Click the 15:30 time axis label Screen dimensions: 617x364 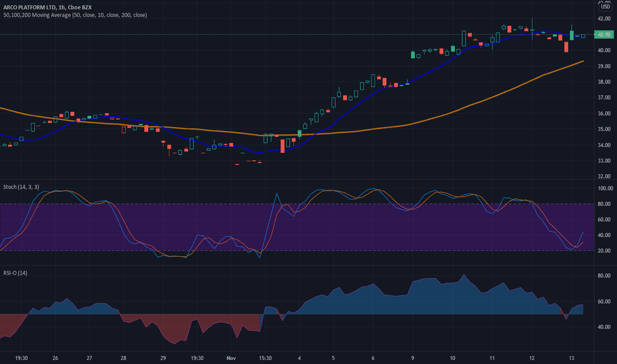click(265, 358)
